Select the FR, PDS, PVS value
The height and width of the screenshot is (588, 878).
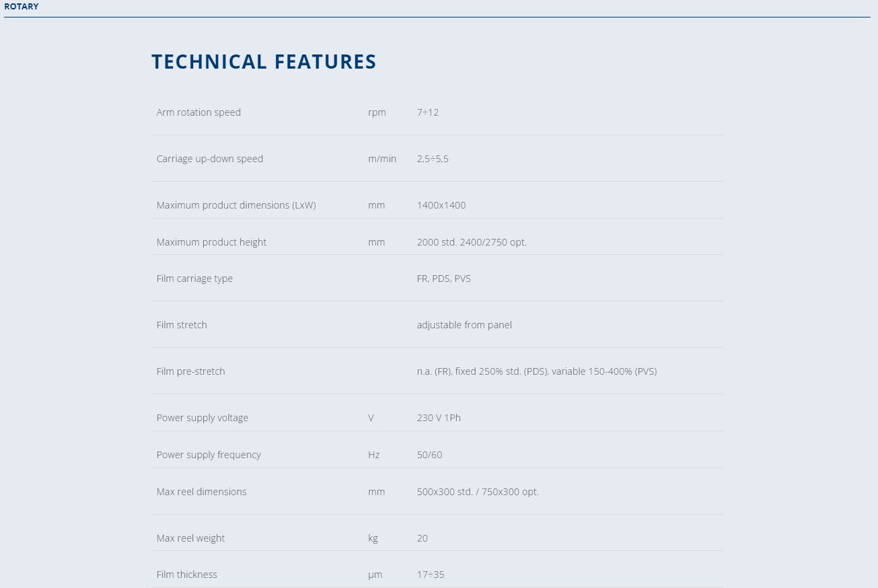coord(444,279)
